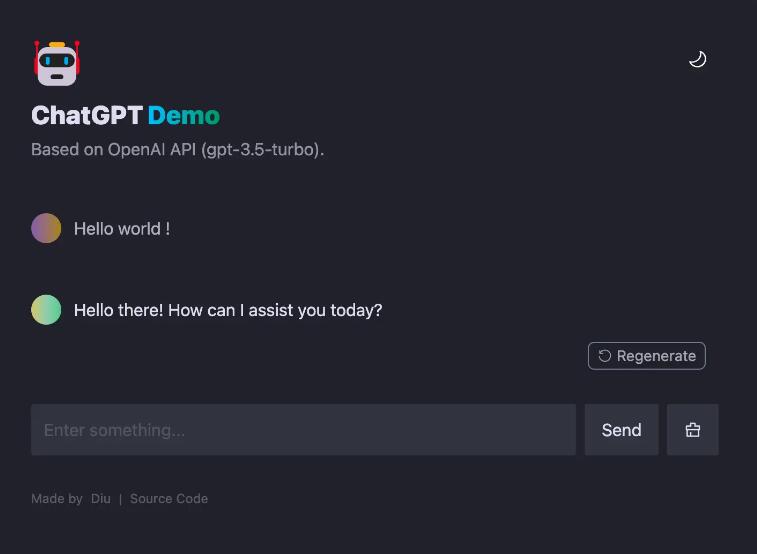Click the robot logo icon

56,63
